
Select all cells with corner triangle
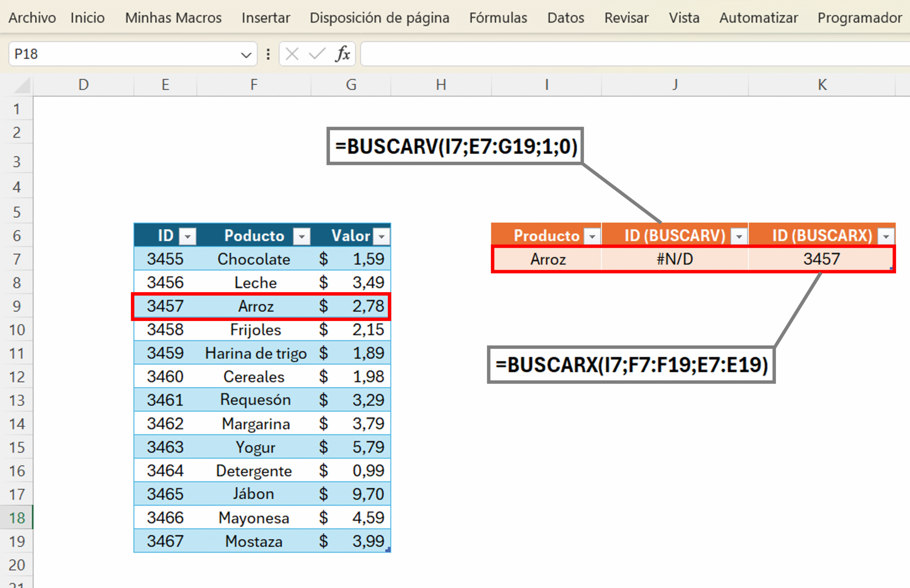tap(22, 85)
